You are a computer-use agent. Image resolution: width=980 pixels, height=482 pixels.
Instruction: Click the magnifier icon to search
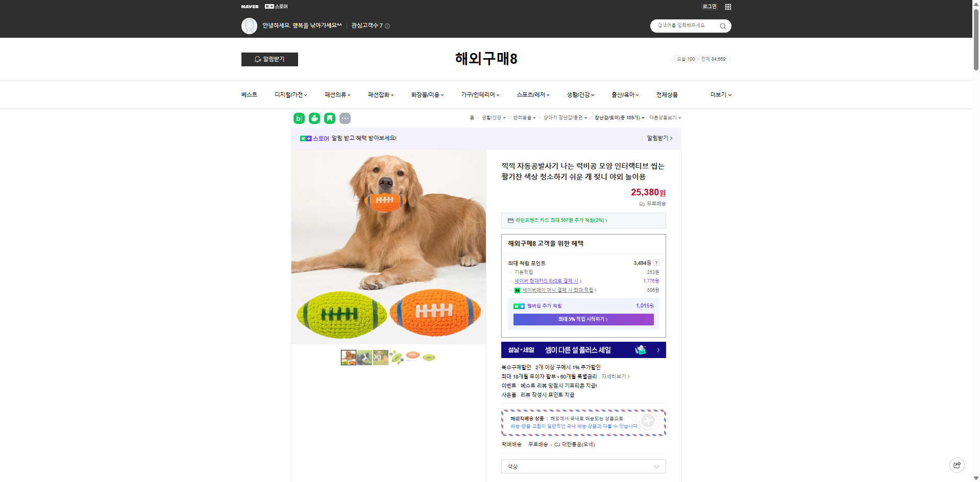click(x=723, y=26)
